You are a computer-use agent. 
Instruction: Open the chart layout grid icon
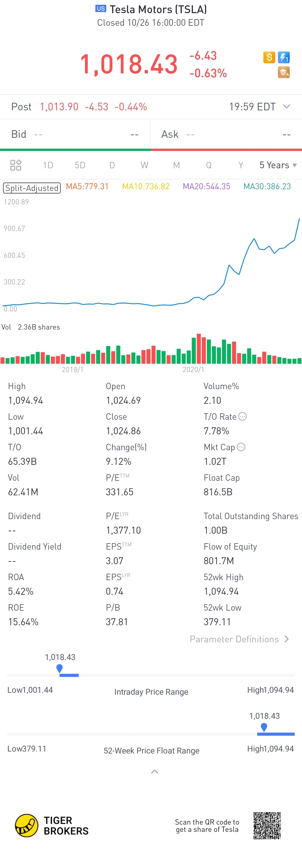point(16,165)
